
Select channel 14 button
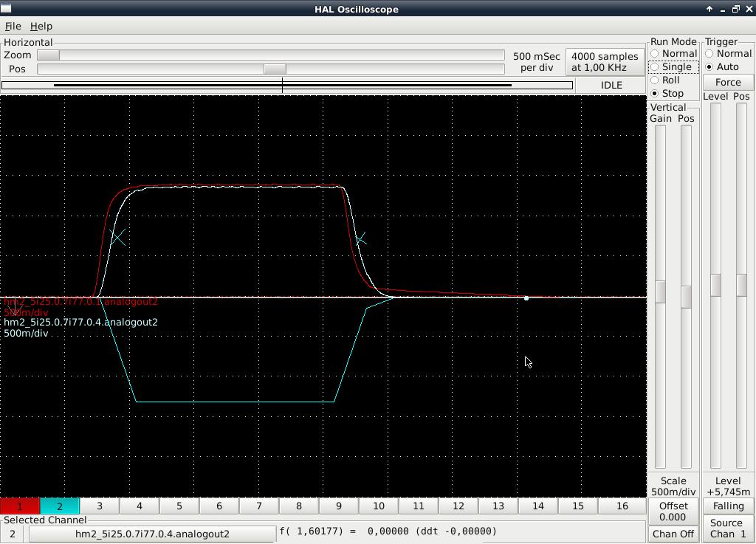538,506
